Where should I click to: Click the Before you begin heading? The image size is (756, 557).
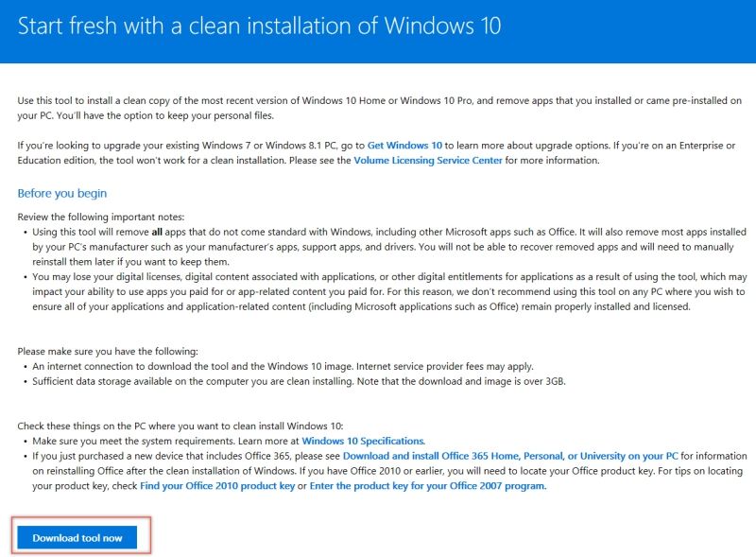(x=62, y=194)
